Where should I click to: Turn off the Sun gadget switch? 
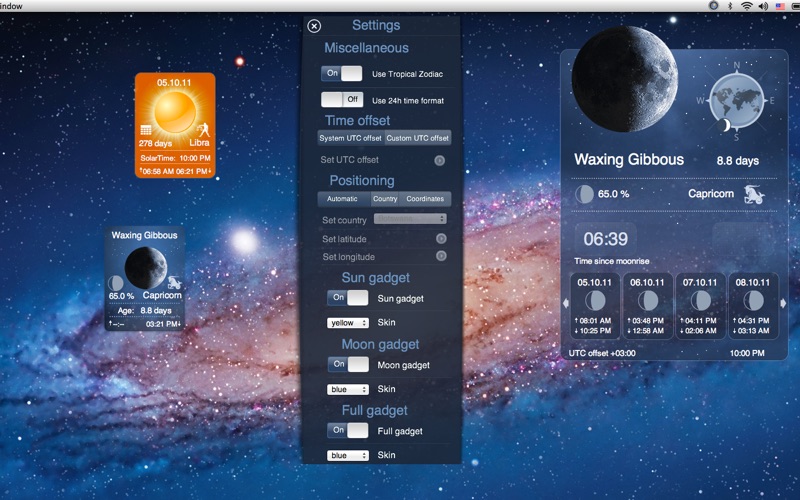pos(348,298)
